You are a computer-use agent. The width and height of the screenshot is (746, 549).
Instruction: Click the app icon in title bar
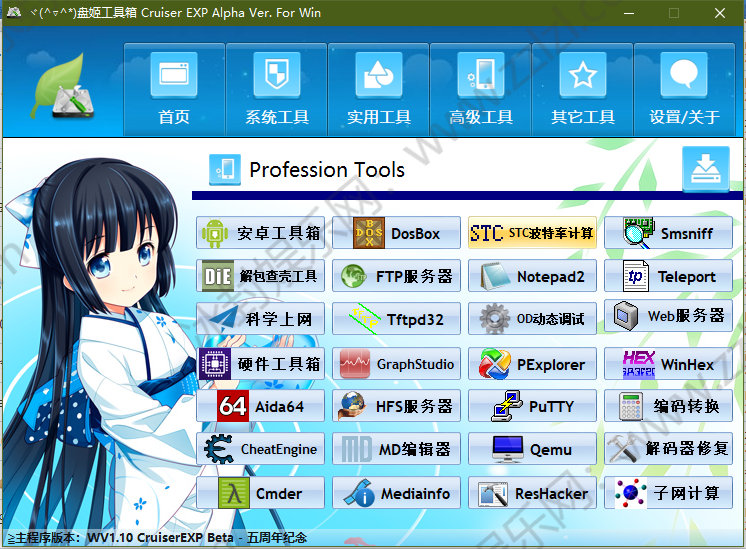13,12
